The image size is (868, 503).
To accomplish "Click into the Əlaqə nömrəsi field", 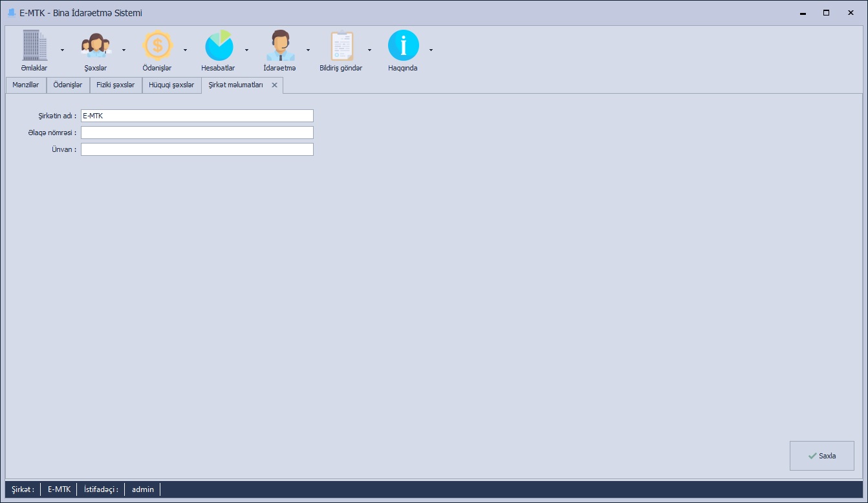I will pyautogui.click(x=197, y=133).
